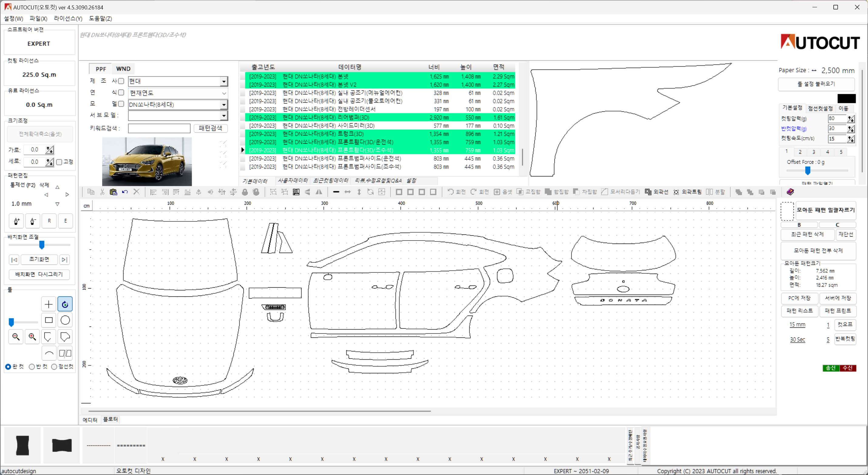The width and height of the screenshot is (868, 475).
Task: Open the 설정(W) menu
Action: 13,19
